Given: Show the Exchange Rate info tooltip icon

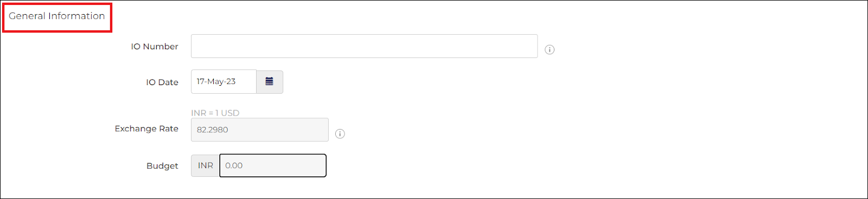Looking at the screenshot, I should [340, 134].
